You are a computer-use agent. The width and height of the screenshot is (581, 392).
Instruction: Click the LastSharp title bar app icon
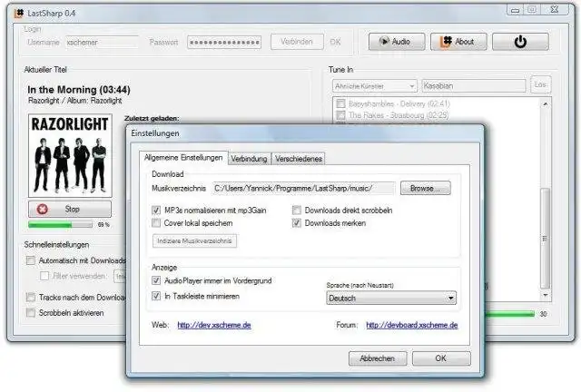coord(19,14)
